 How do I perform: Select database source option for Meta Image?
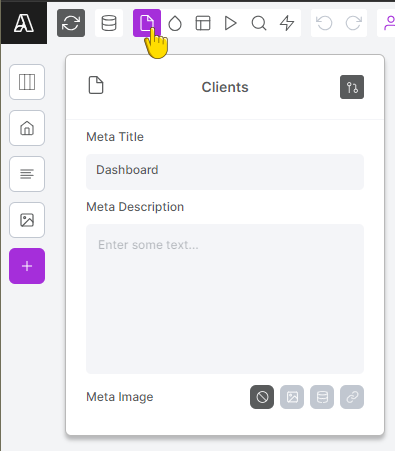pyautogui.click(x=322, y=397)
